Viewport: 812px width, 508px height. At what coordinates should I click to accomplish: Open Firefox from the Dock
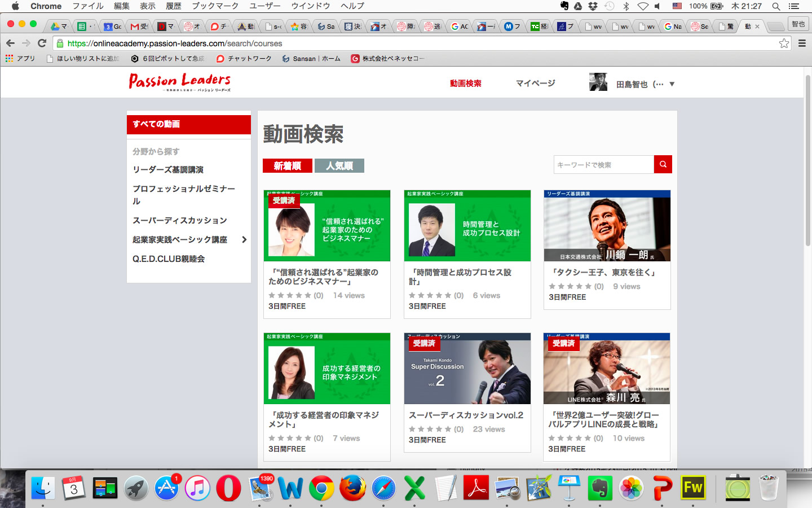pyautogui.click(x=352, y=488)
